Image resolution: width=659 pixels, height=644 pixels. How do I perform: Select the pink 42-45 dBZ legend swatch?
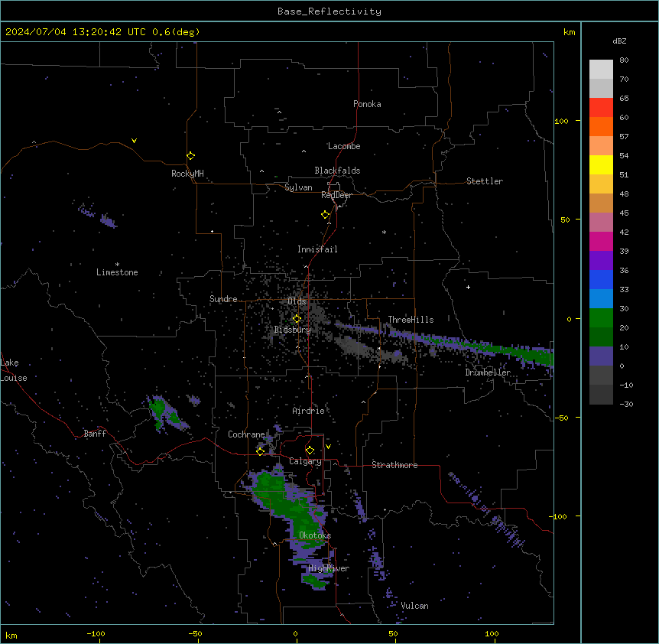click(x=601, y=223)
